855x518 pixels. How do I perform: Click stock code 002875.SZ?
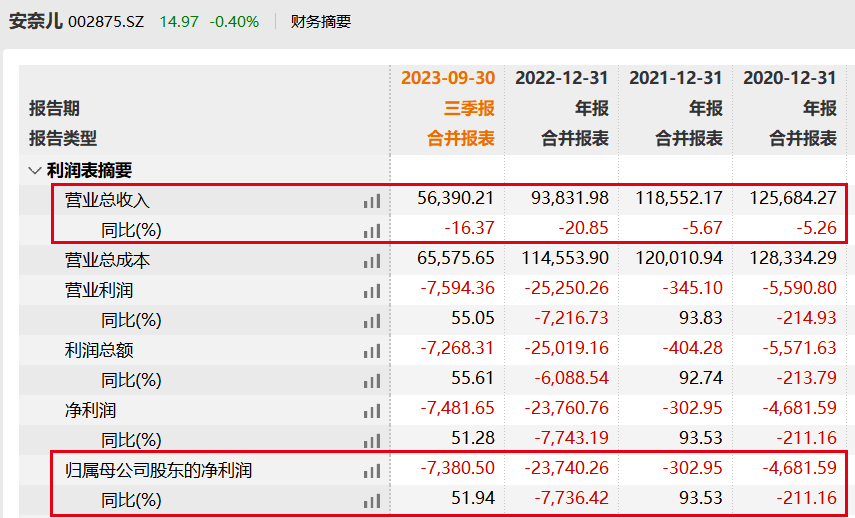point(106,22)
